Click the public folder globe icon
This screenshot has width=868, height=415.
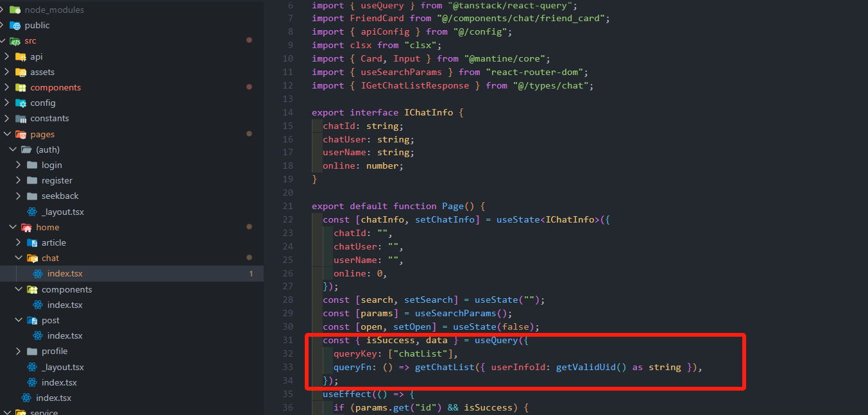[x=15, y=26]
